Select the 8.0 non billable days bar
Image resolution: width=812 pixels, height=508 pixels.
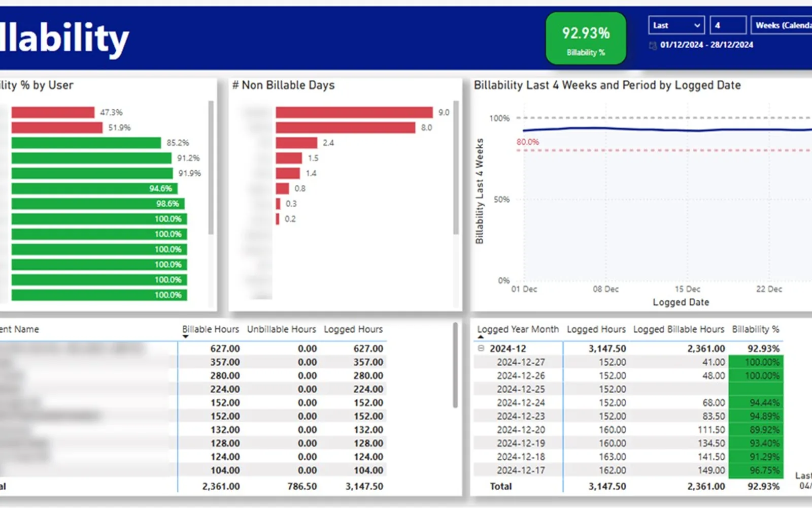coord(346,128)
